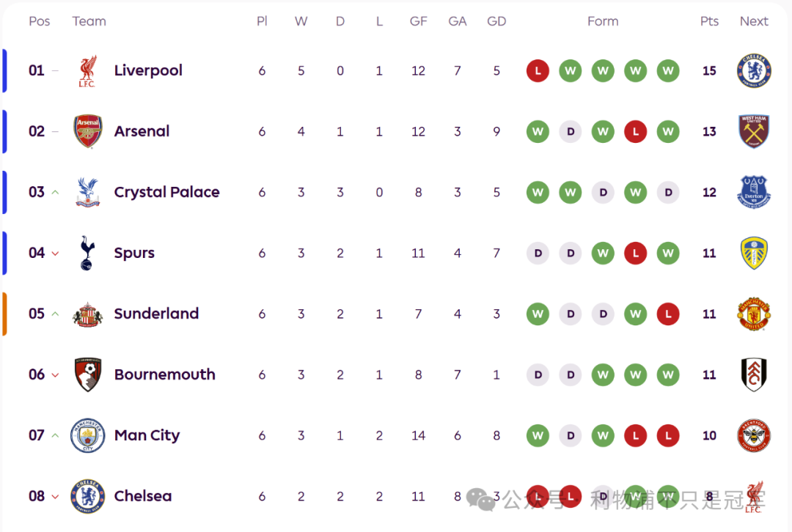Click the Liverpool club crest
Screen dimensions: 792x532
[x=87, y=71]
